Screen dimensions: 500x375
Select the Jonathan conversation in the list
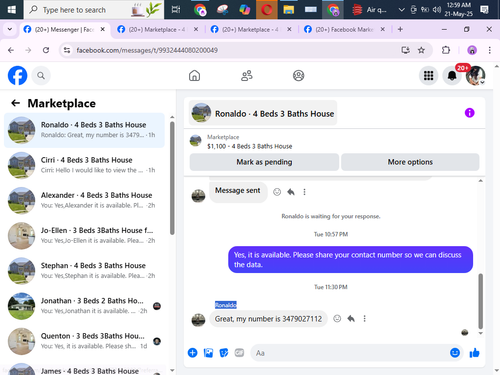coord(84,306)
